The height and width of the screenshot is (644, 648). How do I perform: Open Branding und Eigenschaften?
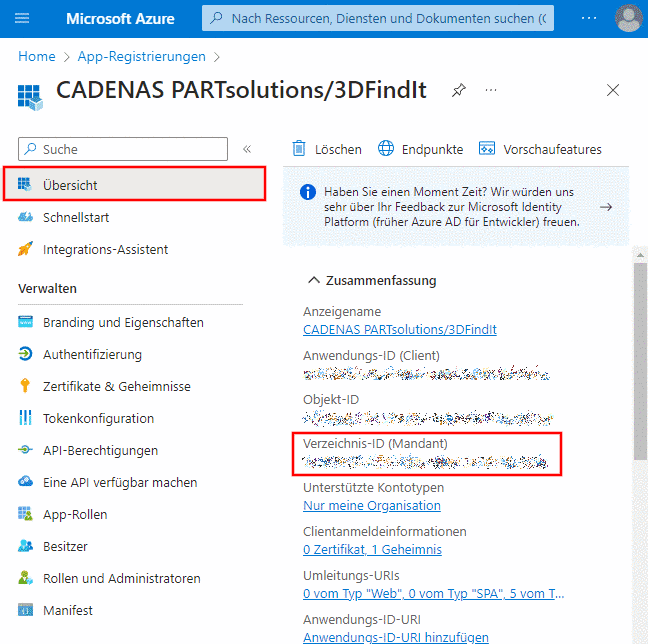[x=123, y=322]
